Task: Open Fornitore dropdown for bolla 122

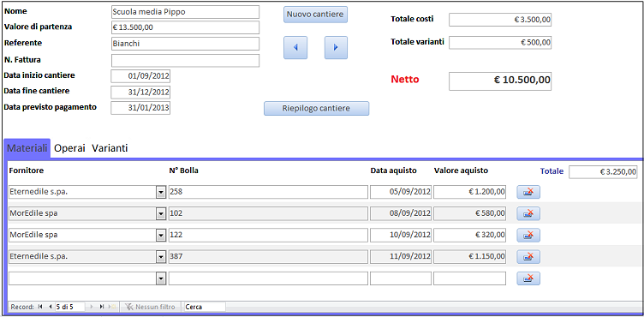Action: tap(161, 236)
